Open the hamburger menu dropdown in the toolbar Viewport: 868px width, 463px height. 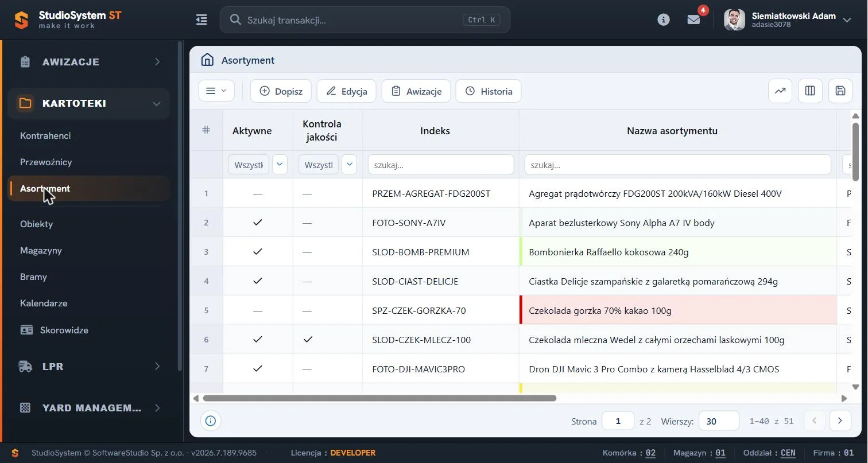point(216,91)
